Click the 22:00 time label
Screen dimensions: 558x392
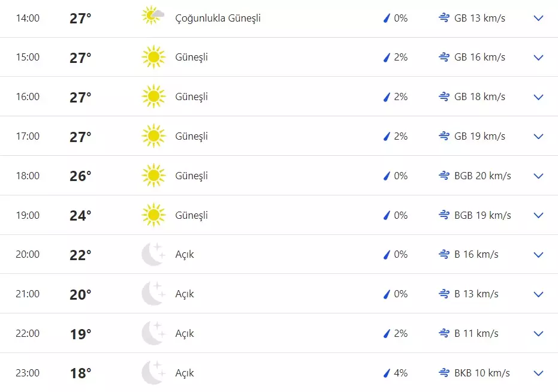(x=28, y=333)
